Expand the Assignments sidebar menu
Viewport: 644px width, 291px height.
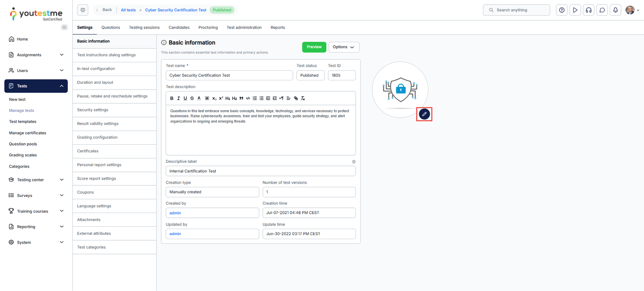click(36, 55)
